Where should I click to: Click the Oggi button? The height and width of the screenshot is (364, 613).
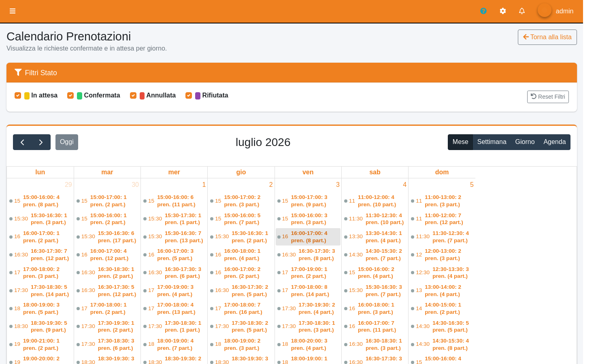67,142
